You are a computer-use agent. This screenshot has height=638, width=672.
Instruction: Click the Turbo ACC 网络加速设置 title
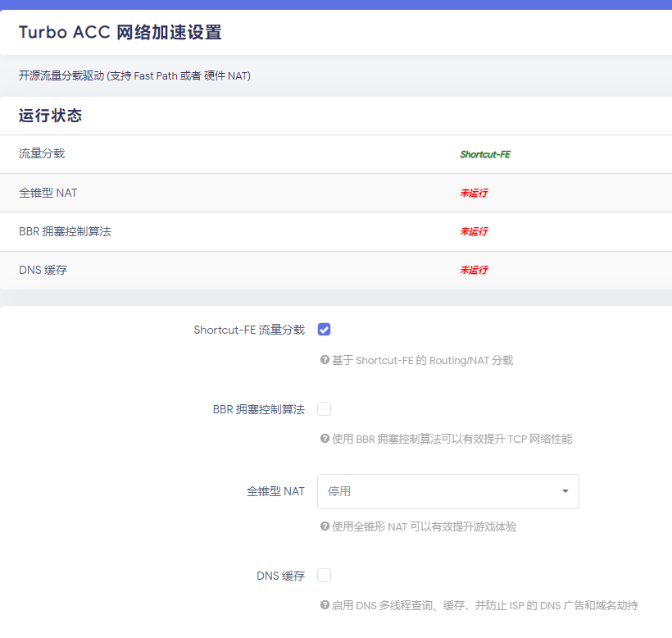click(120, 33)
